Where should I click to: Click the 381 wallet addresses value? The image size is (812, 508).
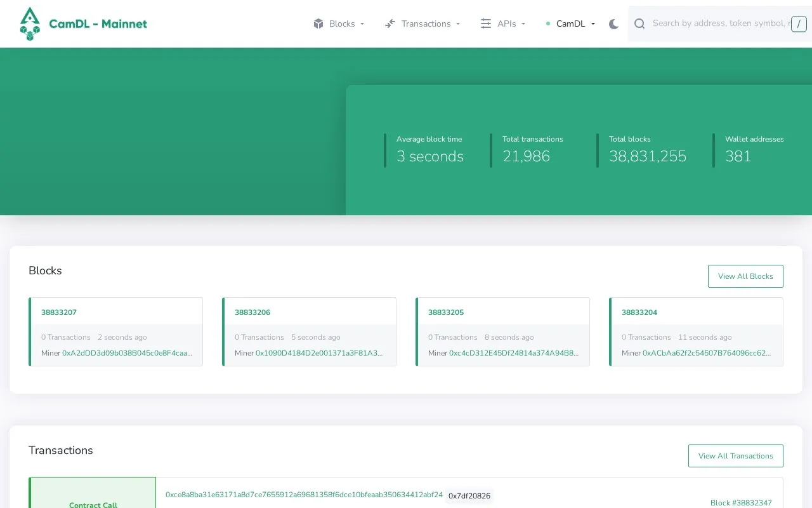[x=738, y=156]
